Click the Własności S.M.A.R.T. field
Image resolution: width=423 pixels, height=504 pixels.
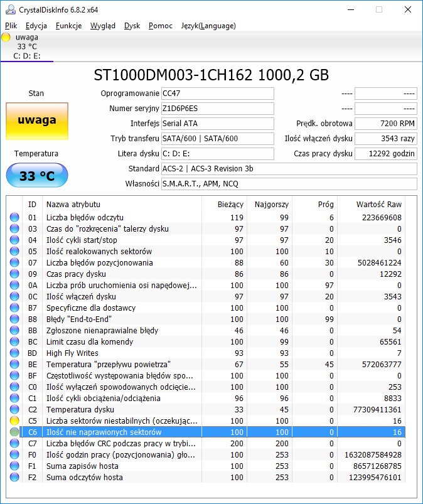click(289, 184)
